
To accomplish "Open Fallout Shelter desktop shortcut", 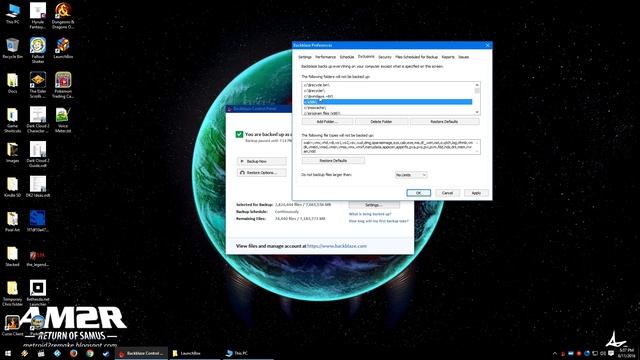I will pos(38,50).
